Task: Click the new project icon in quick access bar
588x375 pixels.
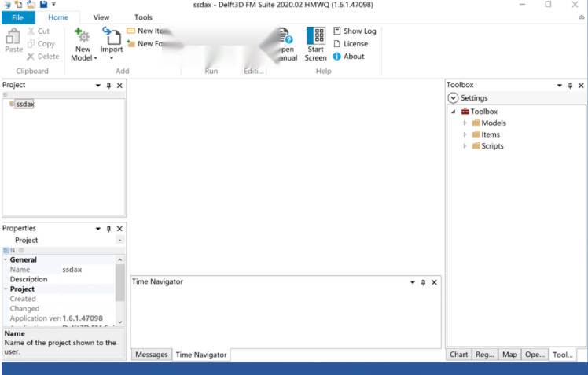Action: click(18, 4)
